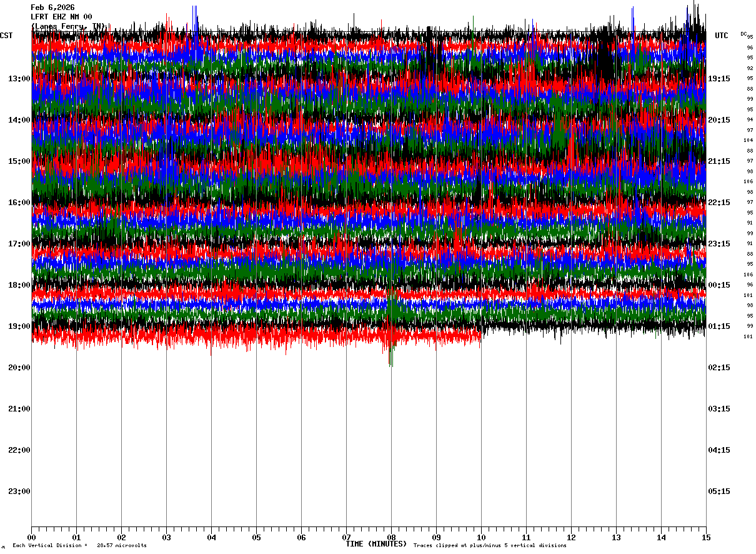Viewport: 756px width, 554px height.
Task: Click minute 09 on the time axis
Action: pos(436,537)
